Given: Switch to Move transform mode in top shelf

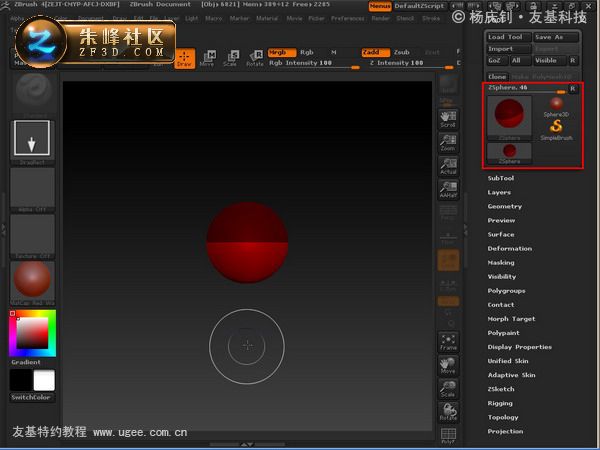Looking at the screenshot, I should (x=207, y=59).
